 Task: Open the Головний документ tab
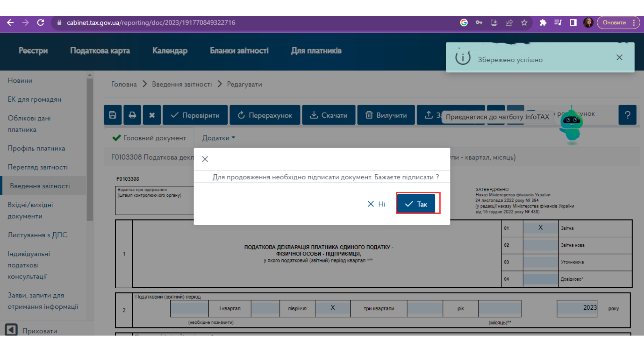pyautogui.click(x=149, y=138)
